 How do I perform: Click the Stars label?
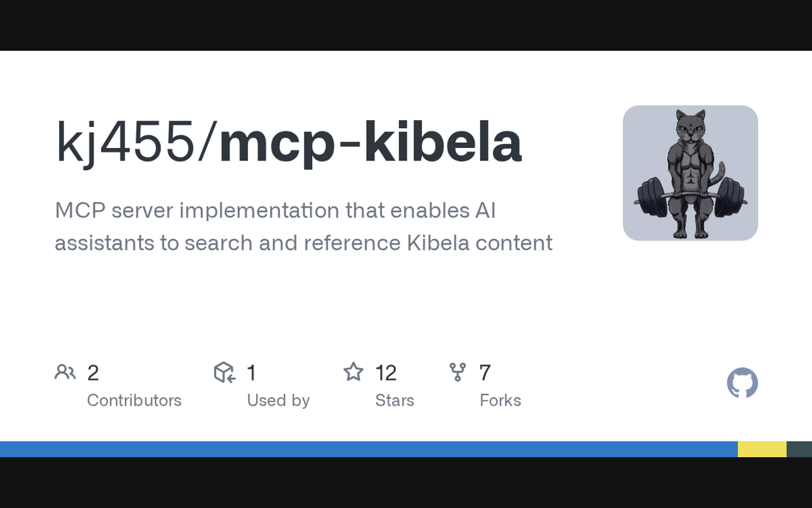click(394, 400)
